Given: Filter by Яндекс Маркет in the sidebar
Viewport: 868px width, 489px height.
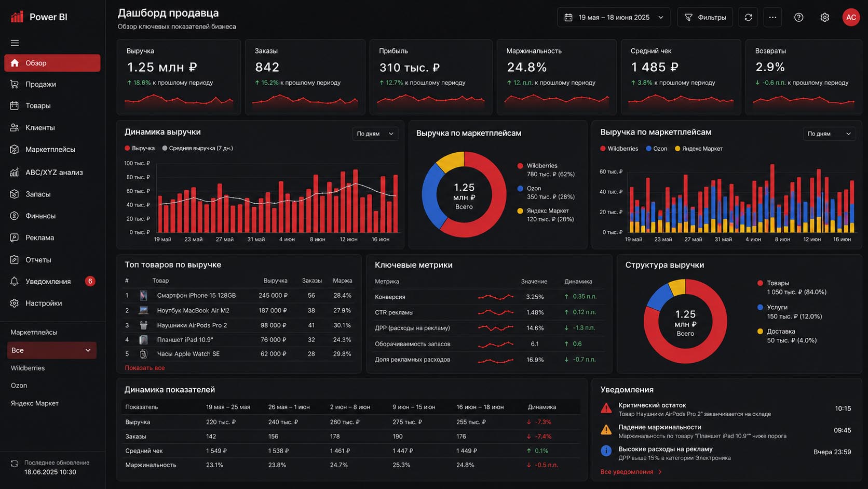Looking at the screenshot, I should coord(34,403).
